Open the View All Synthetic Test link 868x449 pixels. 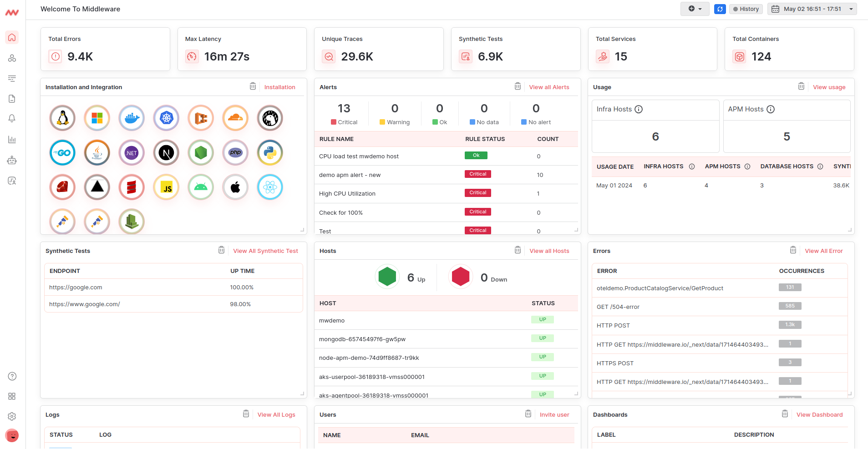265,251
